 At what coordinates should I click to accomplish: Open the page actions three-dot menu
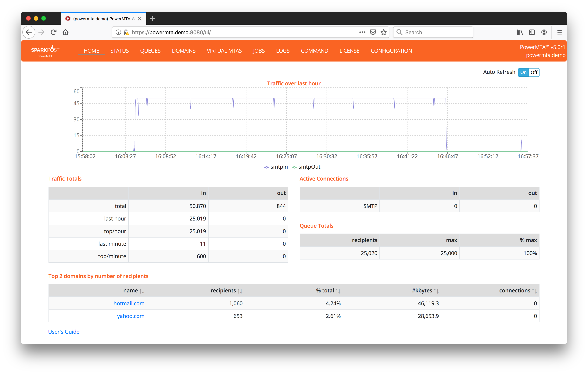[x=362, y=32]
